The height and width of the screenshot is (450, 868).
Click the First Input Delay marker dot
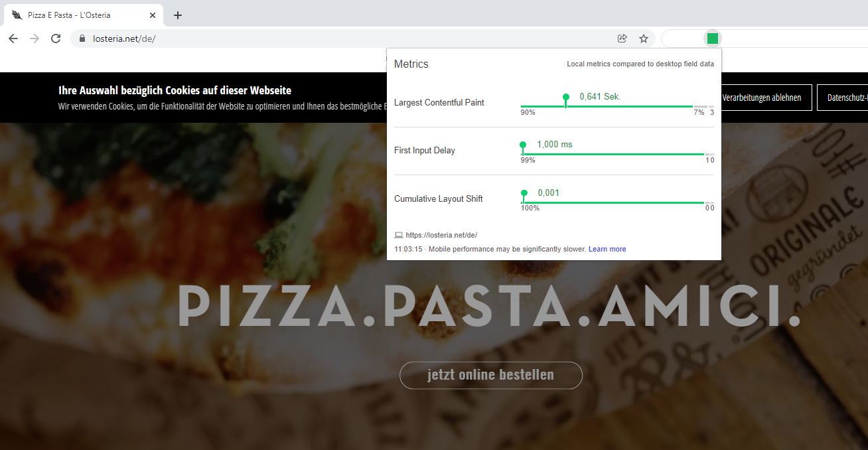[523, 145]
